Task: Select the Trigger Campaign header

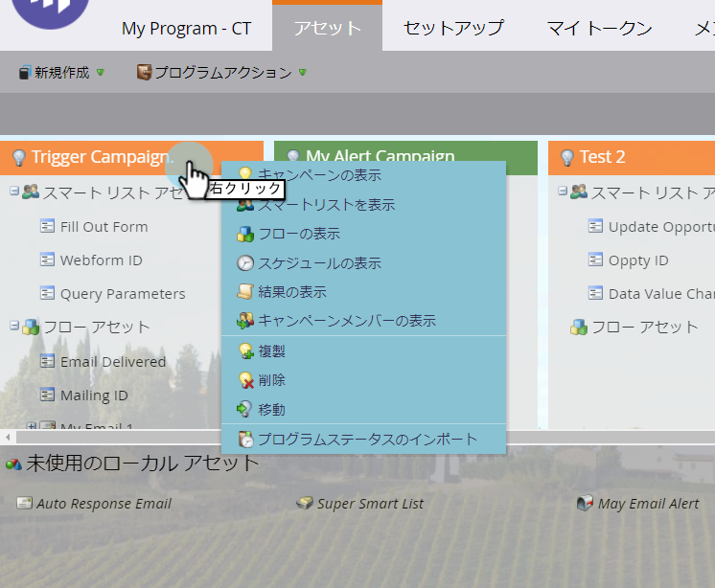Action: [x=131, y=158]
